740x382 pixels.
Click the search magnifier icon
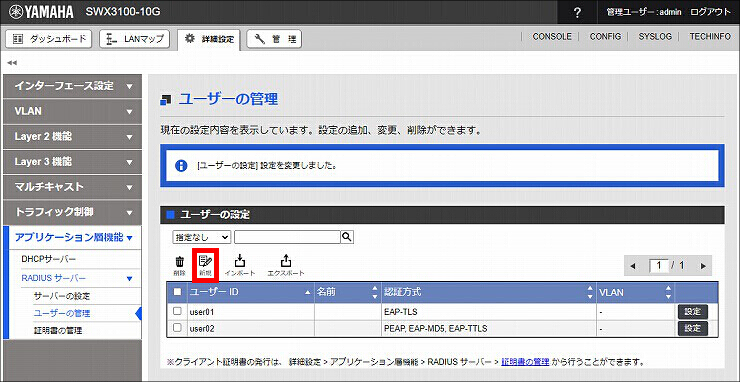click(x=347, y=237)
